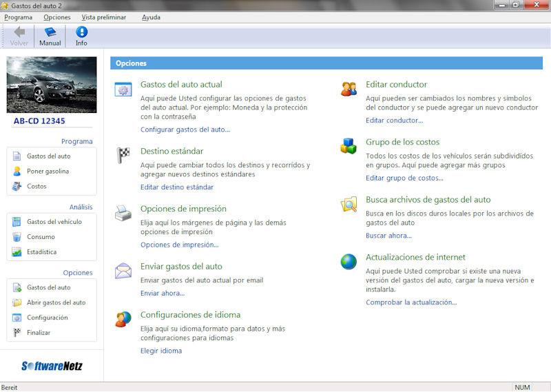Click the globe icon for Actualizaciones de internet
This screenshot has width=551, height=392.
coord(349,262)
